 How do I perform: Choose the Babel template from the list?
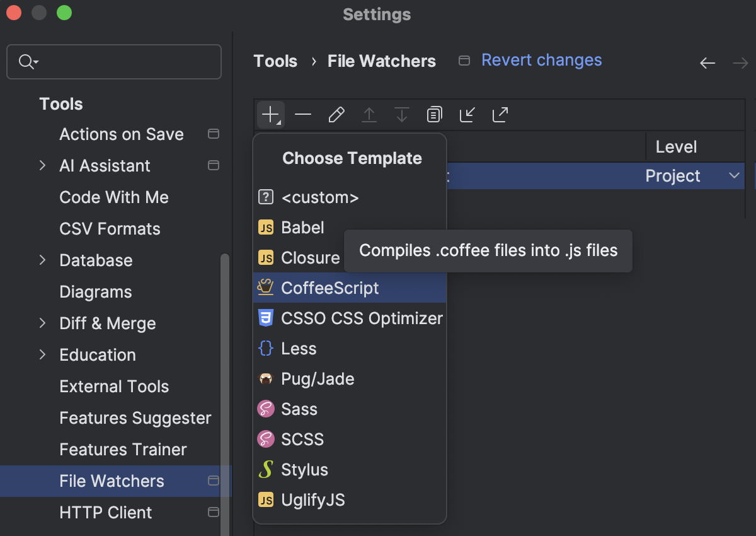[x=304, y=227]
